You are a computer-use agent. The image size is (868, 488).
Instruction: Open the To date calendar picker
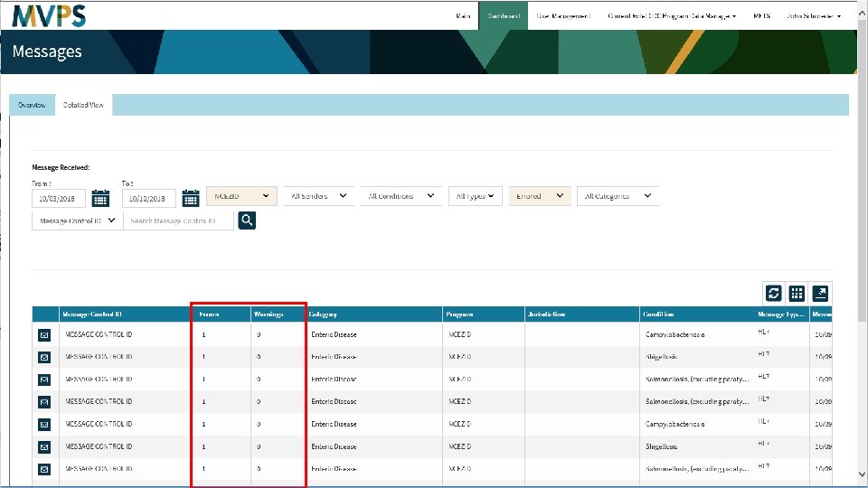191,198
